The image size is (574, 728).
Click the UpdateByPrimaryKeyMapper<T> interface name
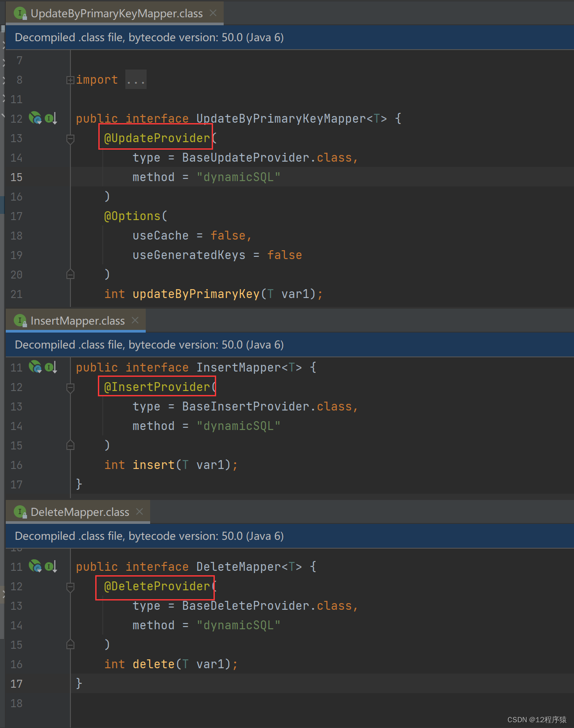tap(292, 119)
